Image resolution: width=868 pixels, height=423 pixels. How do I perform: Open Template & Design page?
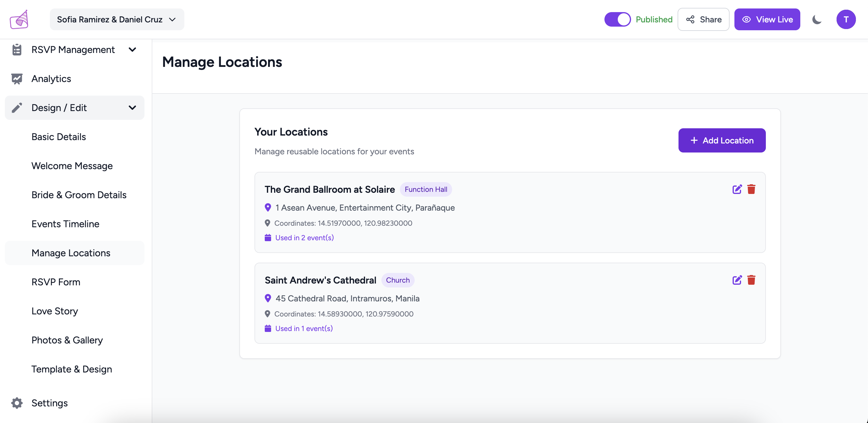pyautogui.click(x=74, y=369)
